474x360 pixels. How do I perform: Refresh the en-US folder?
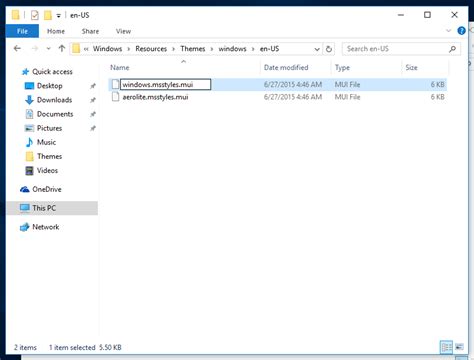(x=329, y=49)
